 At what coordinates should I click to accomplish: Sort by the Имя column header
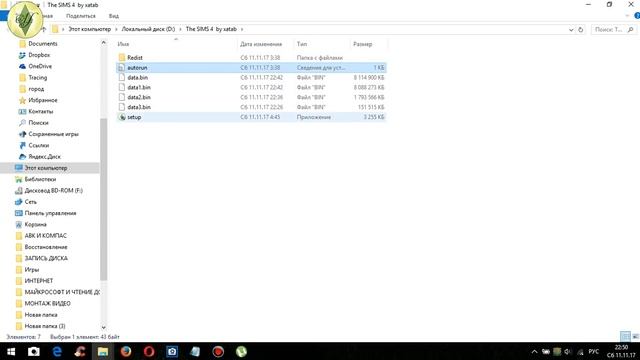tap(123, 44)
